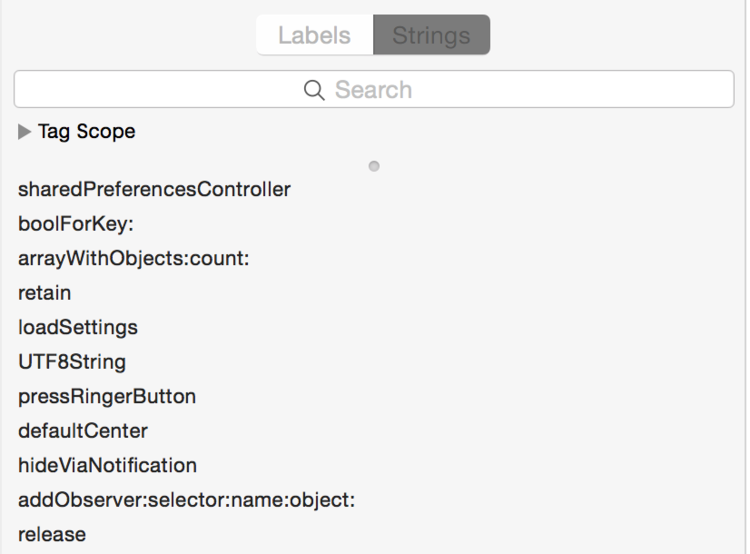This screenshot has width=750, height=554.
Task: Click the magnifying glass search icon
Action: pyautogui.click(x=314, y=90)
